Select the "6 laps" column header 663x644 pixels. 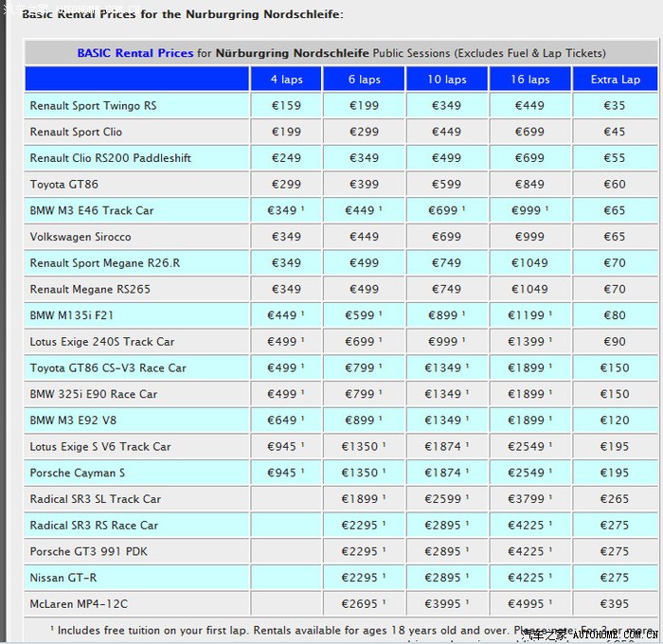[x=364, y=80]
